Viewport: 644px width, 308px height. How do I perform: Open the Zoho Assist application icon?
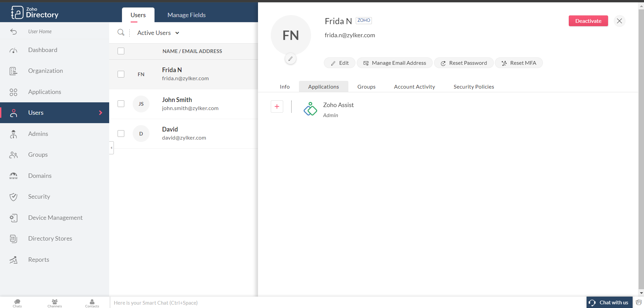(x=310, y=109)
